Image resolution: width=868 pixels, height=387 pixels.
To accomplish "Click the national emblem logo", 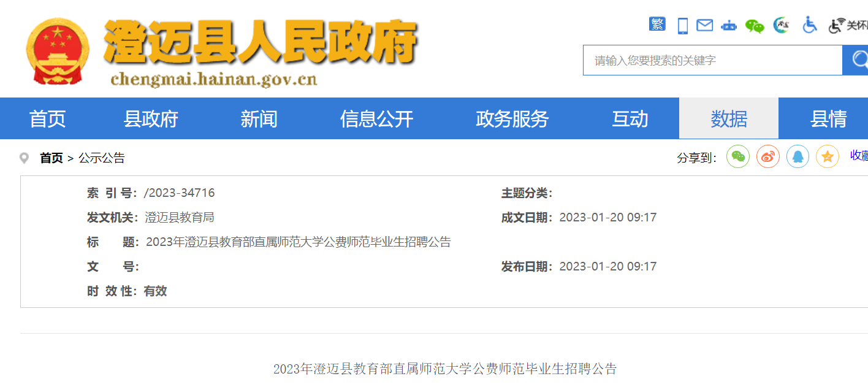I will (57, 51).
